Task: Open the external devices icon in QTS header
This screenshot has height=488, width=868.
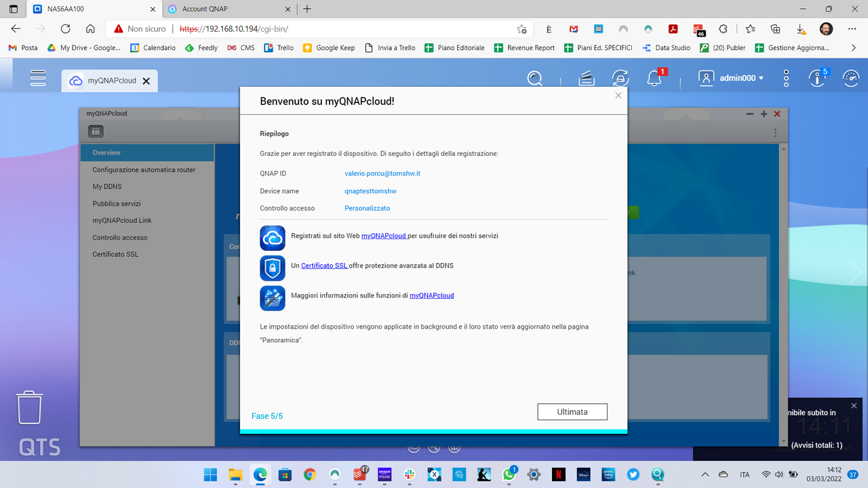Action: 620,78
